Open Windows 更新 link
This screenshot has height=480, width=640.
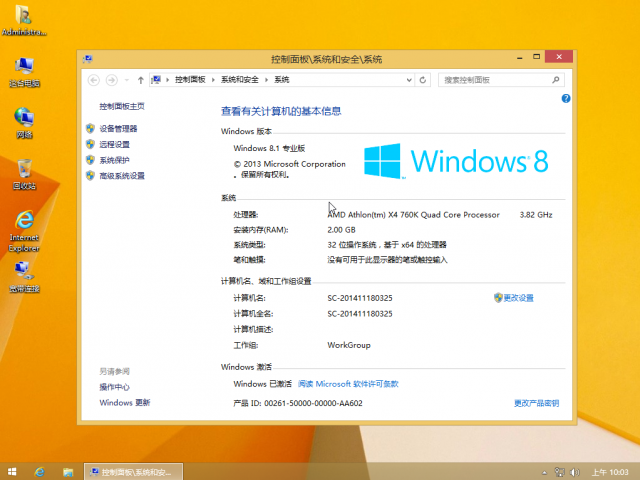point(125,402)
